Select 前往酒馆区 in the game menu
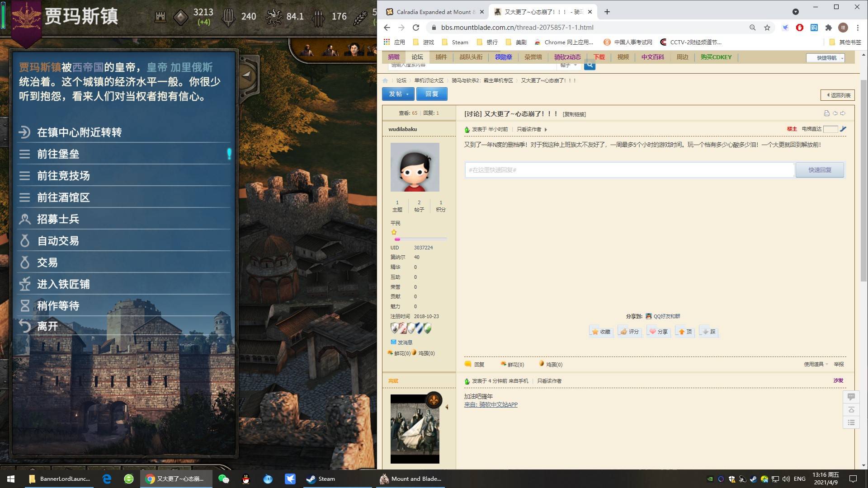This screenshot has height=488, width=868. (x=123, y=197)
